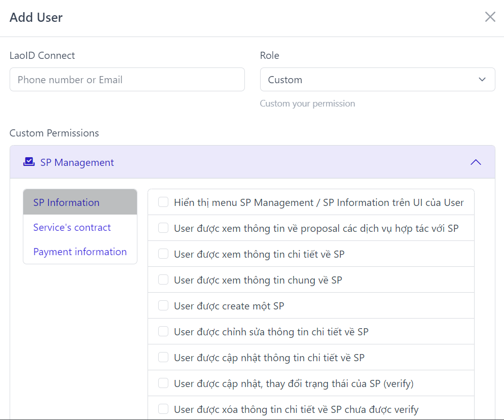Tick 'chỉnh sửa thông tin chi tiết' checkbox

[x=163, y=331]
